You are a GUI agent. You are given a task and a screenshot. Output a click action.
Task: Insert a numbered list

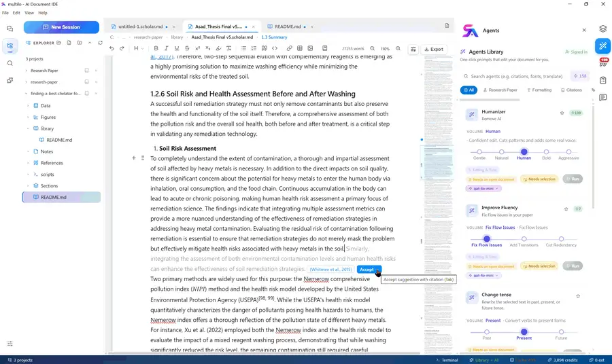[254, 48]
